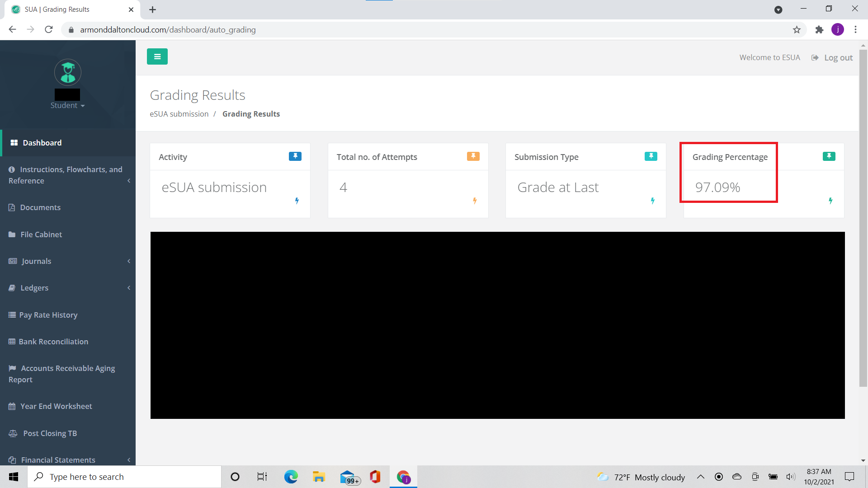
Task: Click the Windows taskbar search box
Action: (124, 477)
